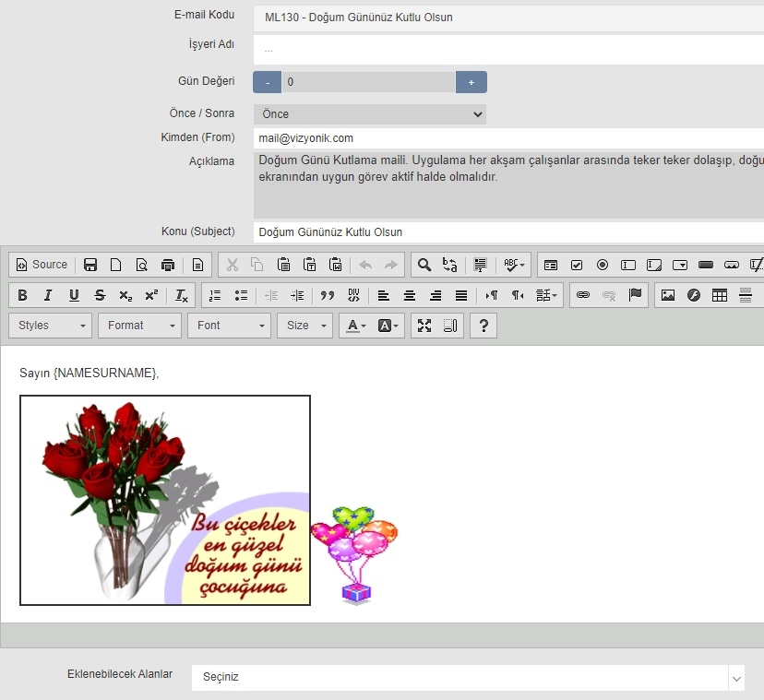Open the Replace icon

[x=449, y=265]
